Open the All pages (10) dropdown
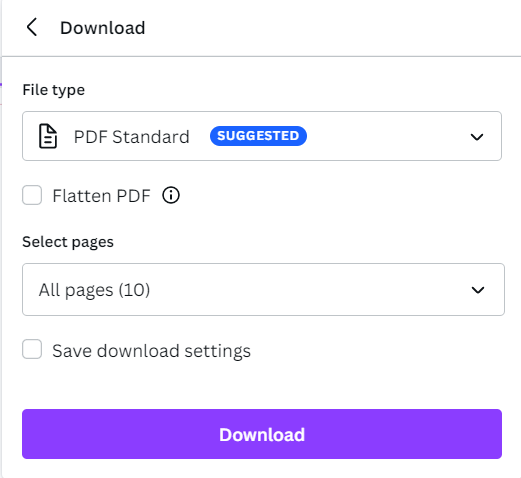 263,289
